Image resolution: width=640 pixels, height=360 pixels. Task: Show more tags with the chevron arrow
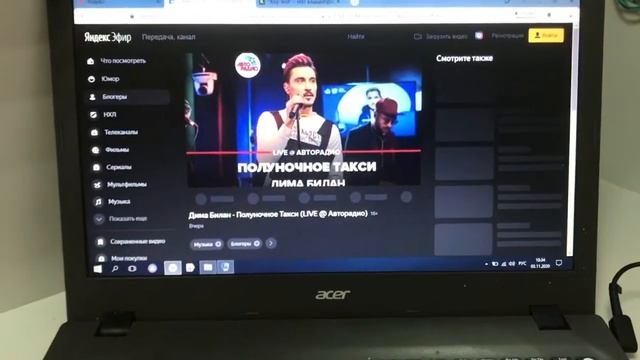click(x=271, y=243)
